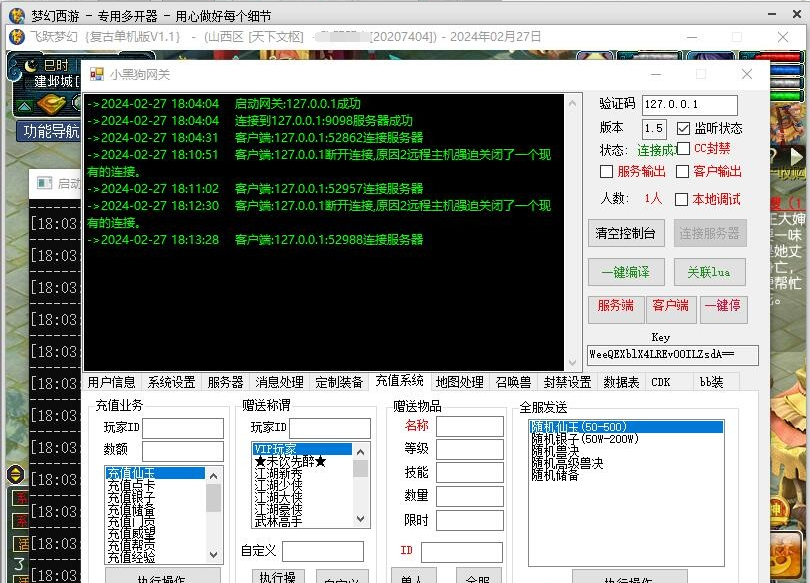810x583 pixels.
Task: Click the gold ingot icon in game toolbar
Action: (51, 104)
